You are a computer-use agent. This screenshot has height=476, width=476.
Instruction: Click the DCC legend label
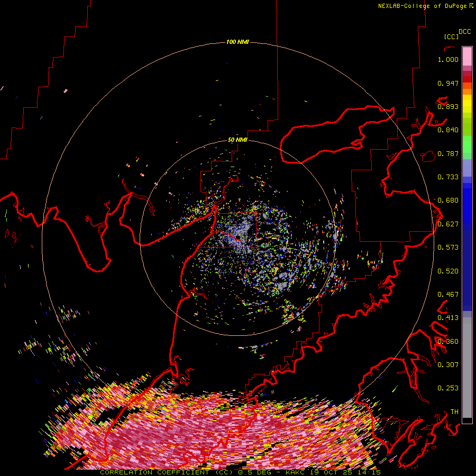coord(465,32)
